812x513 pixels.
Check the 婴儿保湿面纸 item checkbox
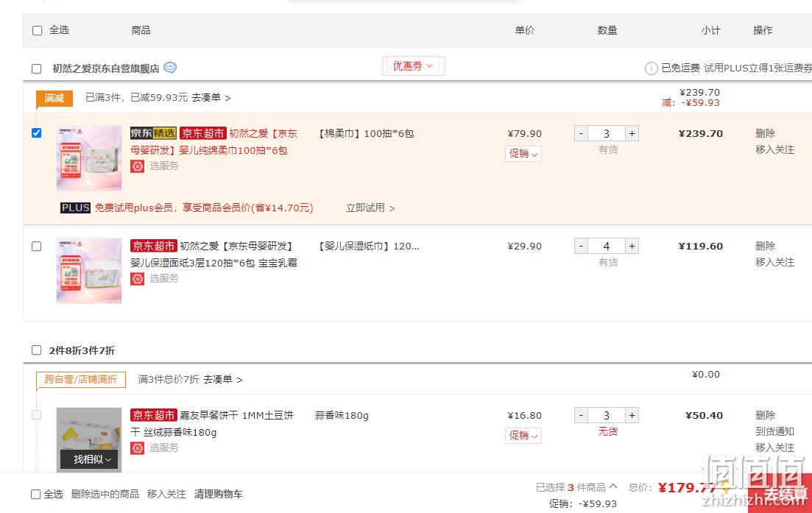point(36,246)
